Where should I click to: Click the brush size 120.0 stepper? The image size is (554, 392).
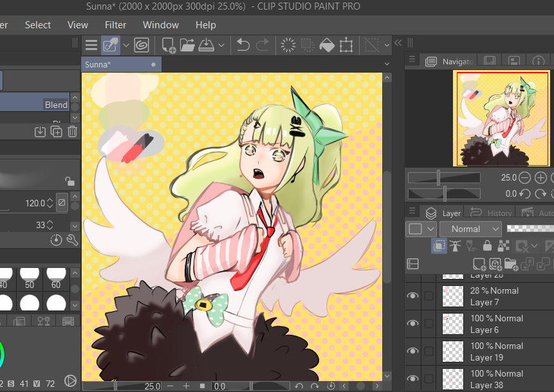point(50,203)
